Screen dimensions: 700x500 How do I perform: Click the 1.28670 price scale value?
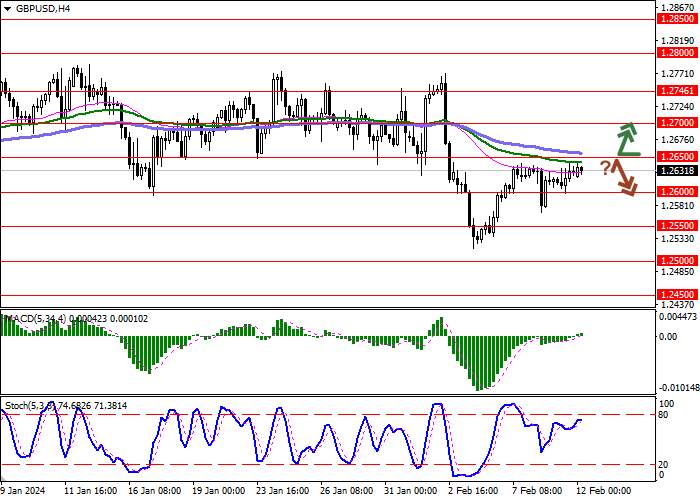point(678,8)
